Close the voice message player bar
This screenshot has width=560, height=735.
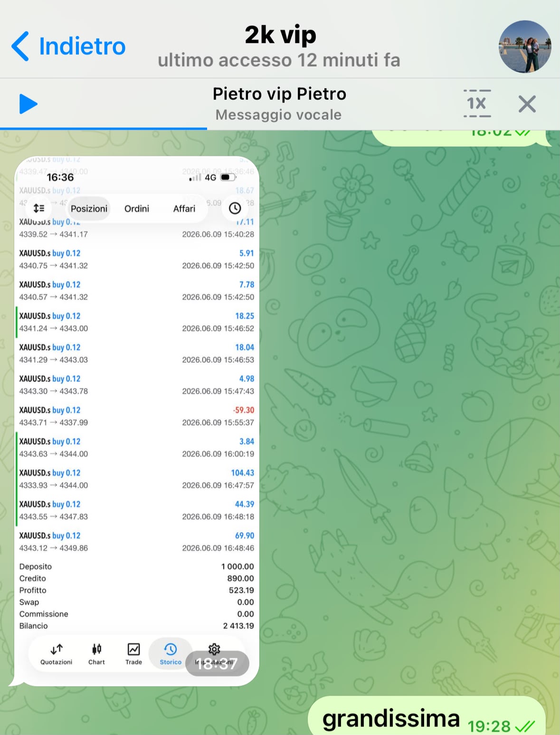[x=527, y=104]
